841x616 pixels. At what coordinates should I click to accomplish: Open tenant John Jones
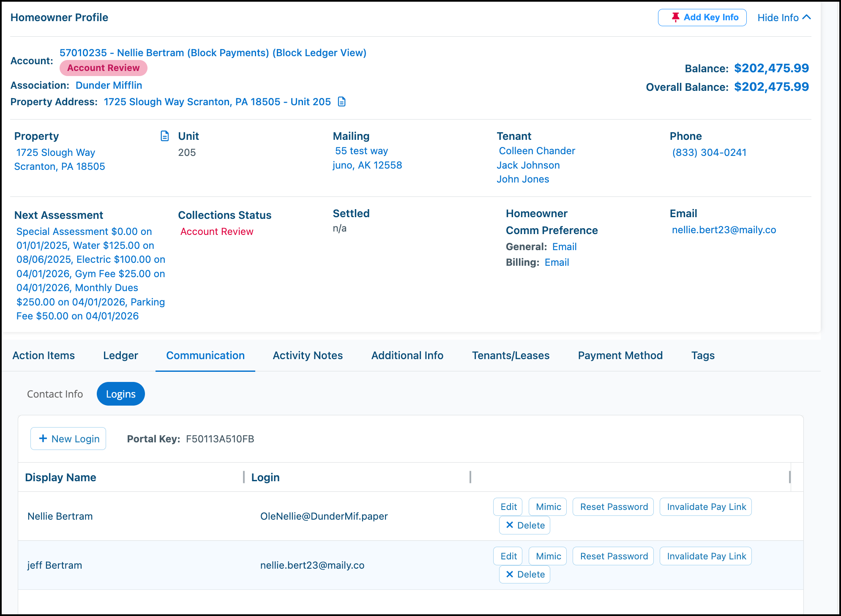(523, 179)
